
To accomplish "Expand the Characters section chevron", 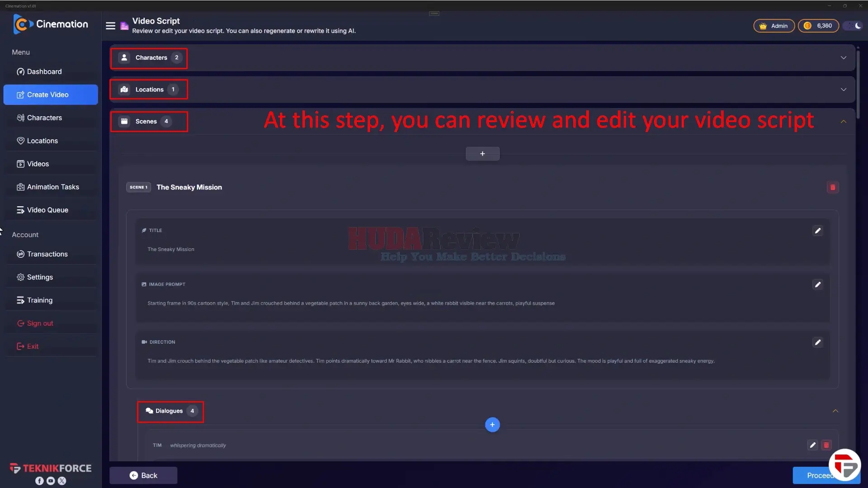I will pos(843,58).
